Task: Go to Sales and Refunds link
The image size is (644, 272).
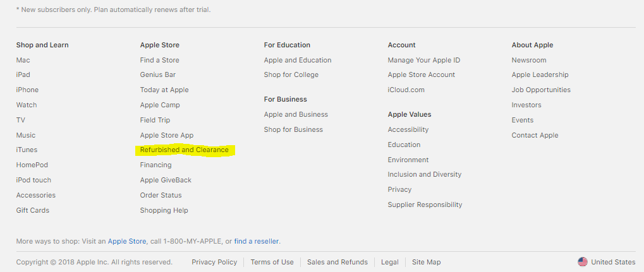Action: [x=337, y=262]
